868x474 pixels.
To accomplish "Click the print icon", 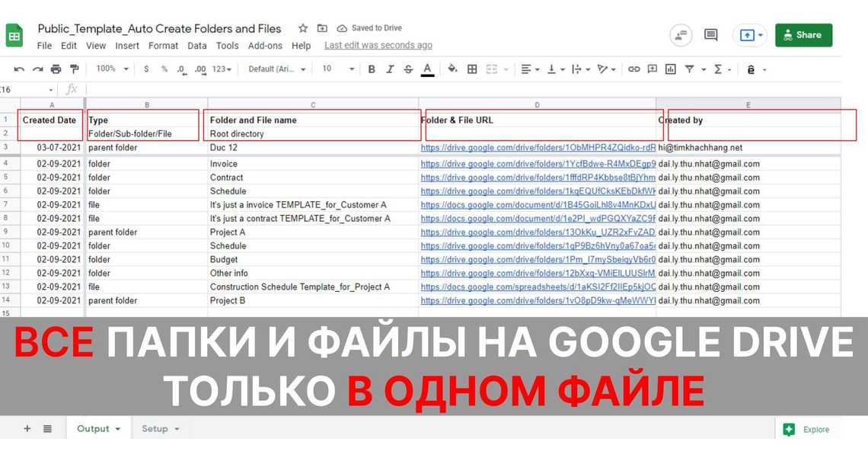I will pyautogui.click(x=56, y=69).
